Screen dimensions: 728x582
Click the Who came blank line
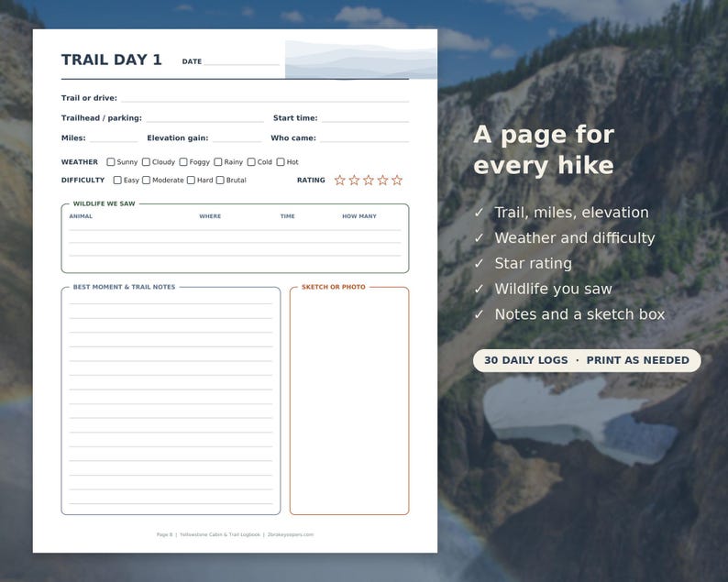tap(365, 140)
